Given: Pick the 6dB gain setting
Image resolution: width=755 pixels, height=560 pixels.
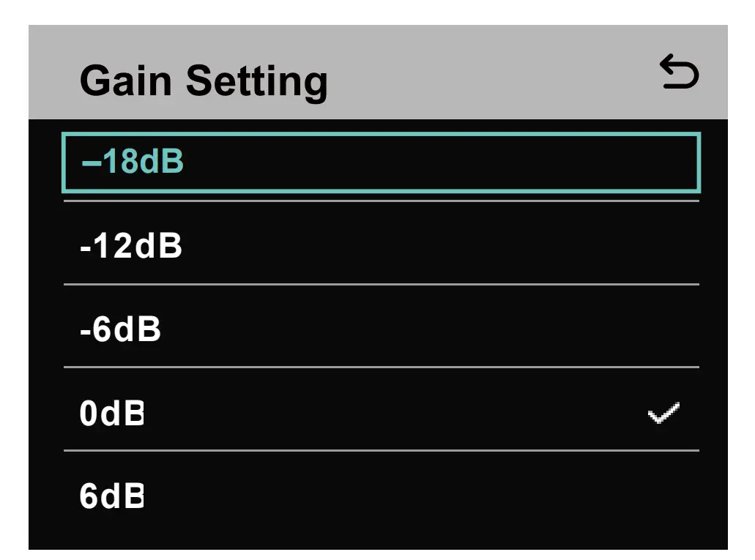Looking at the screenshot, I should [381, 498].
